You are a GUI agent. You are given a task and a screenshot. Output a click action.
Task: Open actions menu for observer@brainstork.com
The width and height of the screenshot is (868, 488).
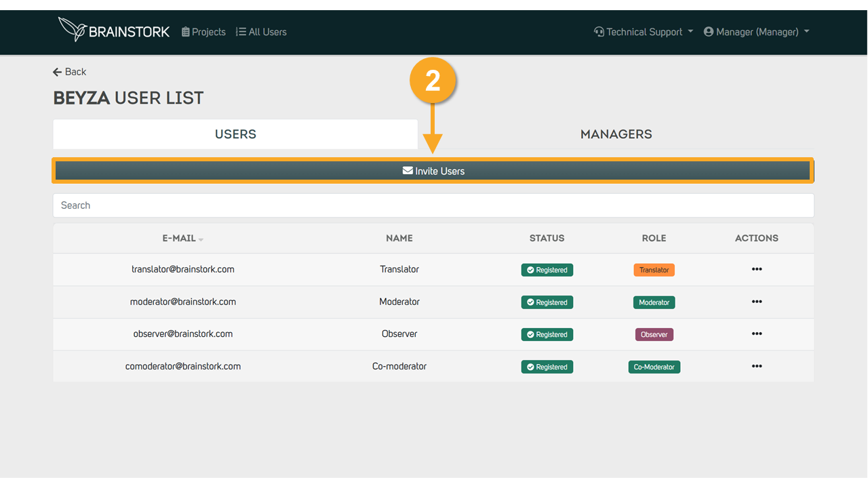[x=757, y=333]
